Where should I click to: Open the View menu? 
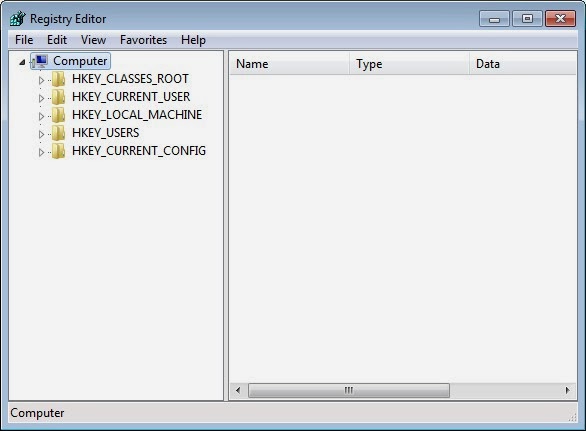click(x=93, y=40)
